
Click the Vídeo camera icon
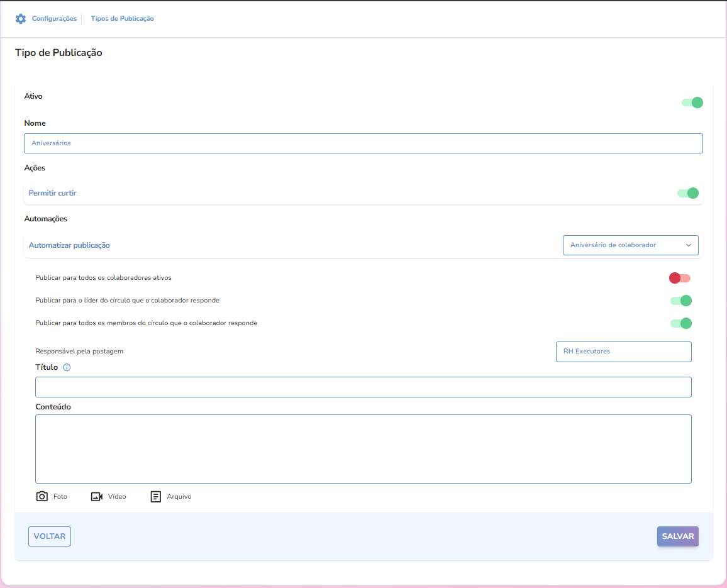pyautogui.click(x=97, y=496)
